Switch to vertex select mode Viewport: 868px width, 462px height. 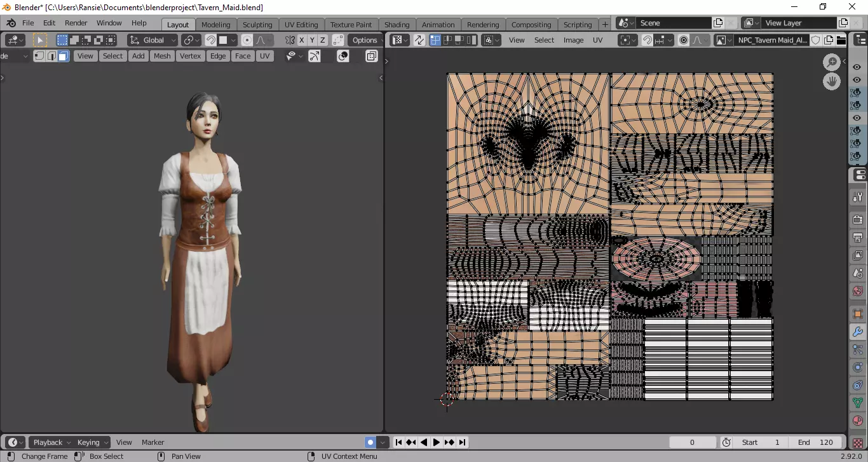click(x=39, y=56)
